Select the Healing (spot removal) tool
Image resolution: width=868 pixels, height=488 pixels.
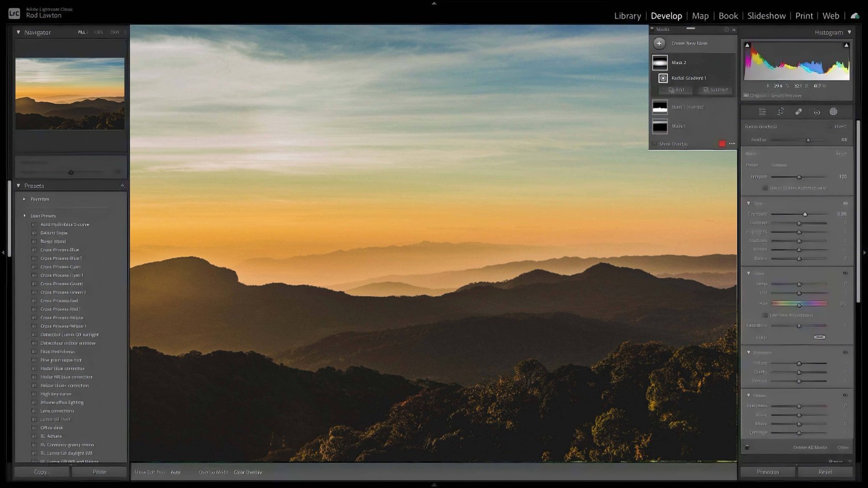click(799, 112)
